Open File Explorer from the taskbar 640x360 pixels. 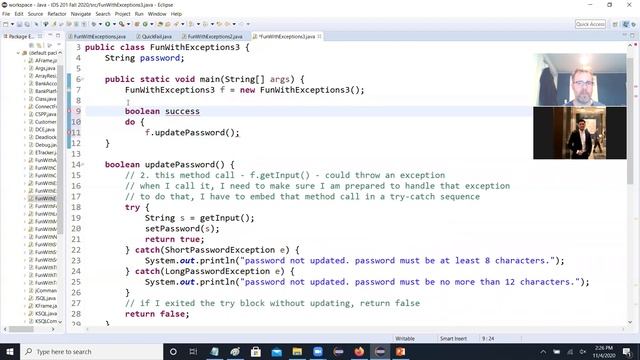(297, 351)
